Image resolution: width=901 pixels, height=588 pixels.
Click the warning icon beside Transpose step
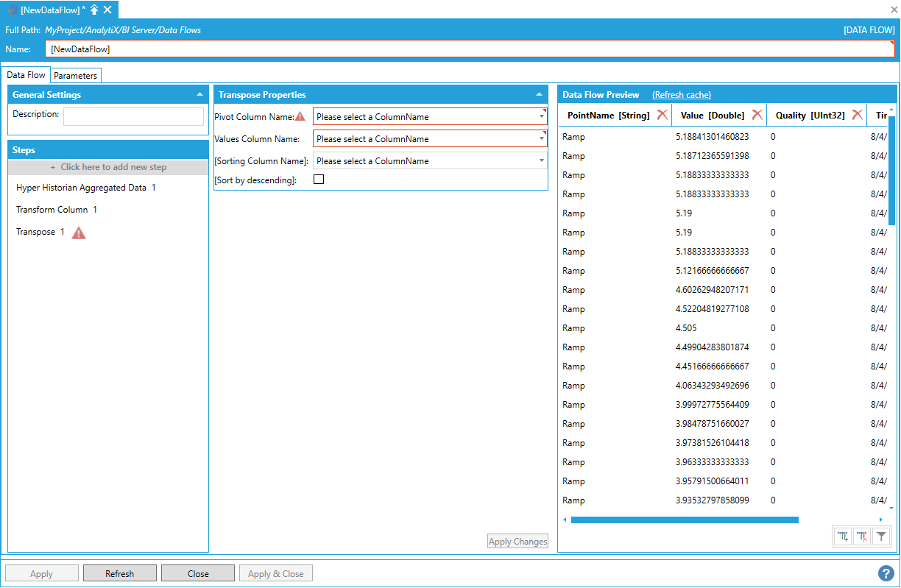coord(79,233)
